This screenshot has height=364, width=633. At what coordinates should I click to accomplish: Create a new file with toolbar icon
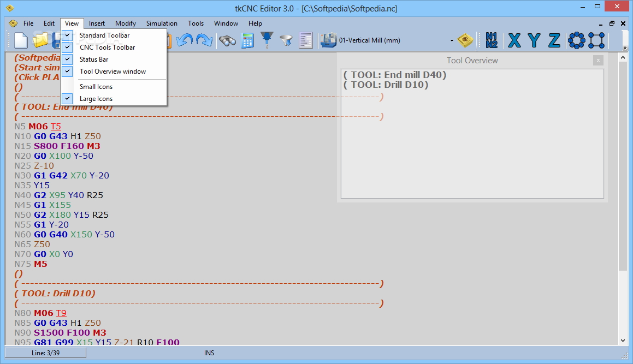21,40
